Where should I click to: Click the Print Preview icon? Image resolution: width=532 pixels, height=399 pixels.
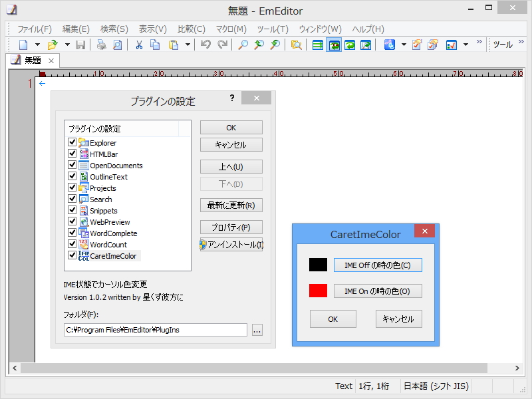pos(117,45)
